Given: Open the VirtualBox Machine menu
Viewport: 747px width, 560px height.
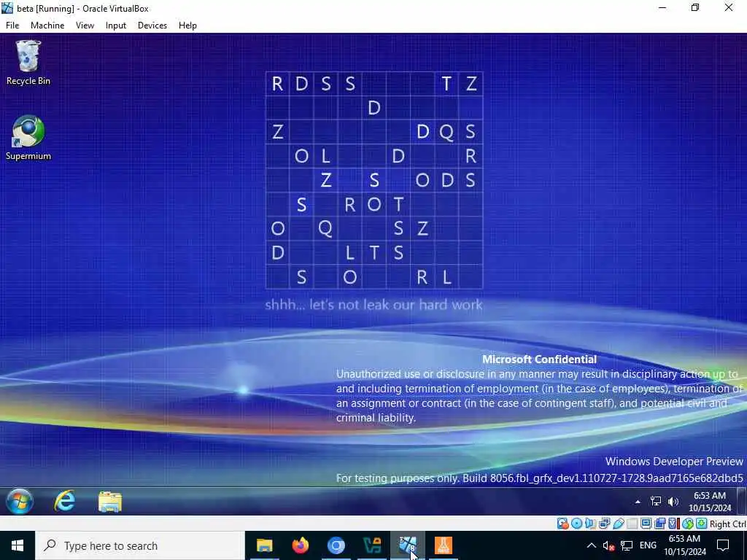Looking at the screenshot, I should [47, 26].
